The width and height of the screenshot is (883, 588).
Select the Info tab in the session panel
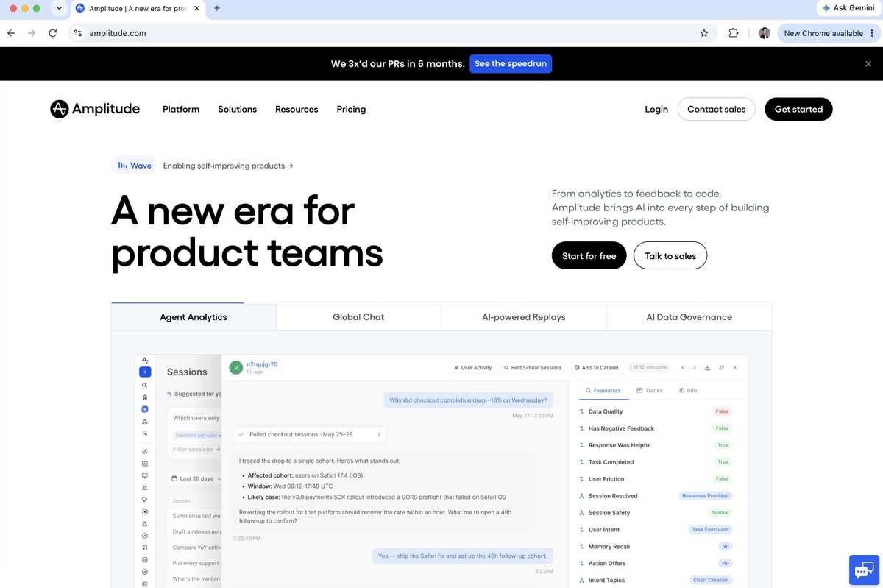pyautogui.click(x=688, y=390)
